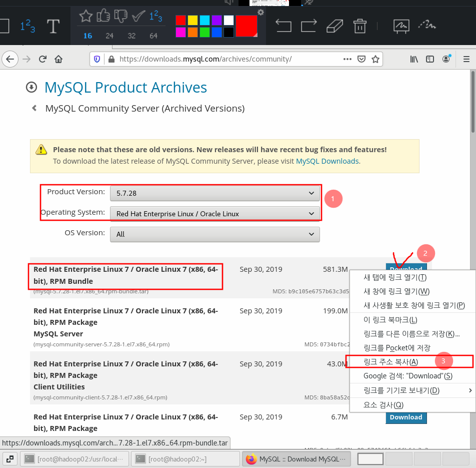Switch to root@hadoop02:~ terminal taskbar item
476x468 pixels.
click(x=185, y=459)
